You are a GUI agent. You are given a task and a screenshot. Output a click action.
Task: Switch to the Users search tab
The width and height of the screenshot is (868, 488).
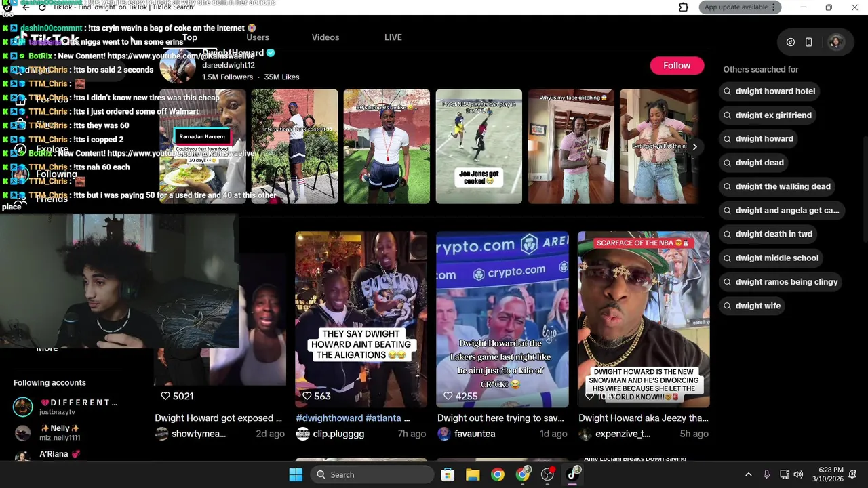point(258,37)
